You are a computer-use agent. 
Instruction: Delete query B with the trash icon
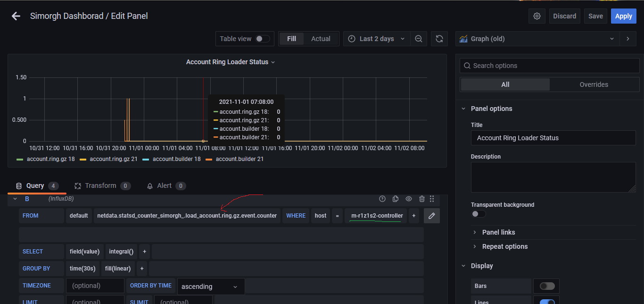421,199
